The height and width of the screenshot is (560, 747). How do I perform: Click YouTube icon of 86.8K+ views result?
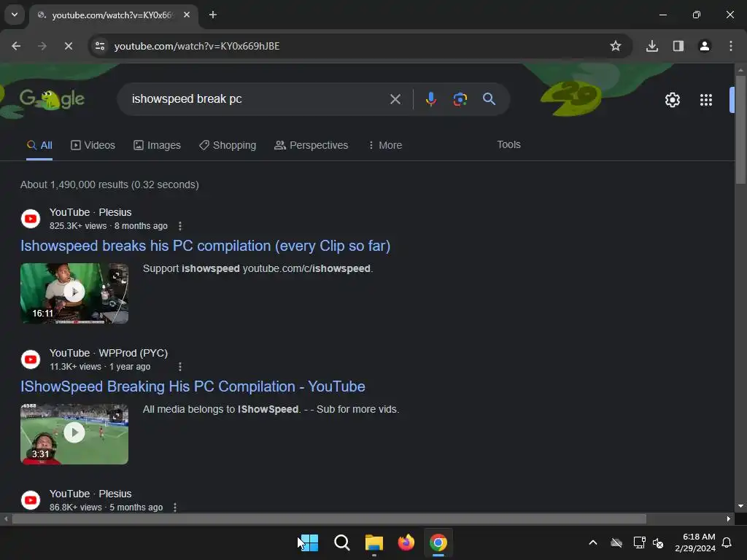tap(31, 500)
